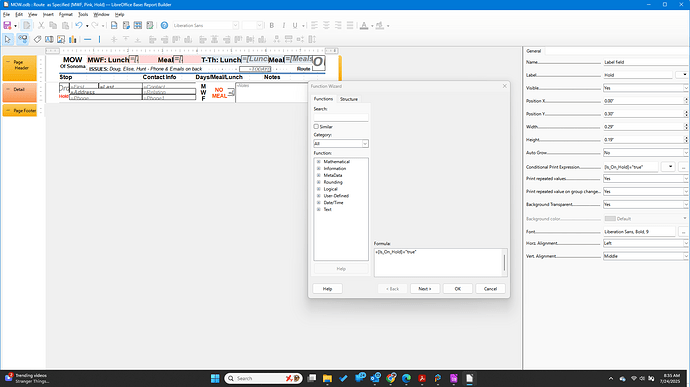Open the Format menu
The image size is (690, 387).
[66, 15]
